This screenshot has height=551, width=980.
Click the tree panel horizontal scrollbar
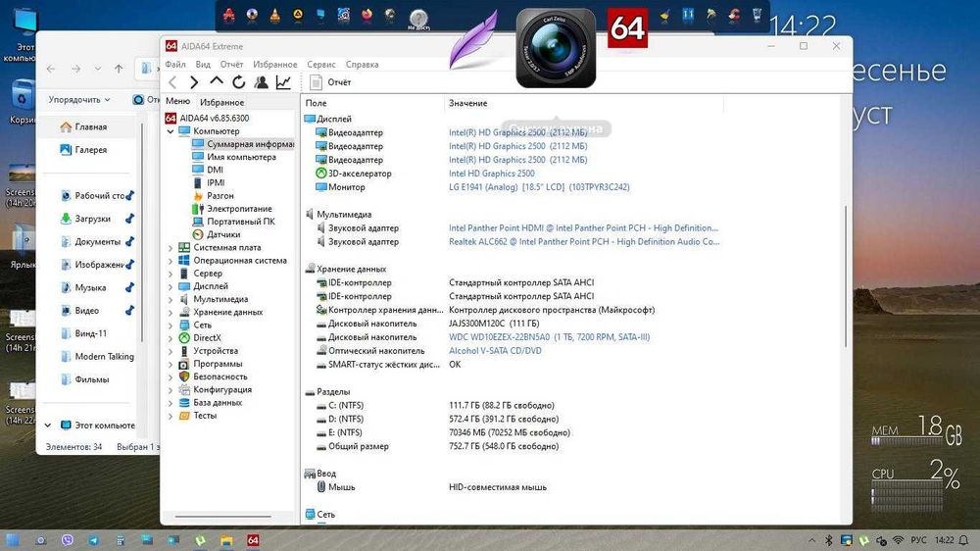223,517
